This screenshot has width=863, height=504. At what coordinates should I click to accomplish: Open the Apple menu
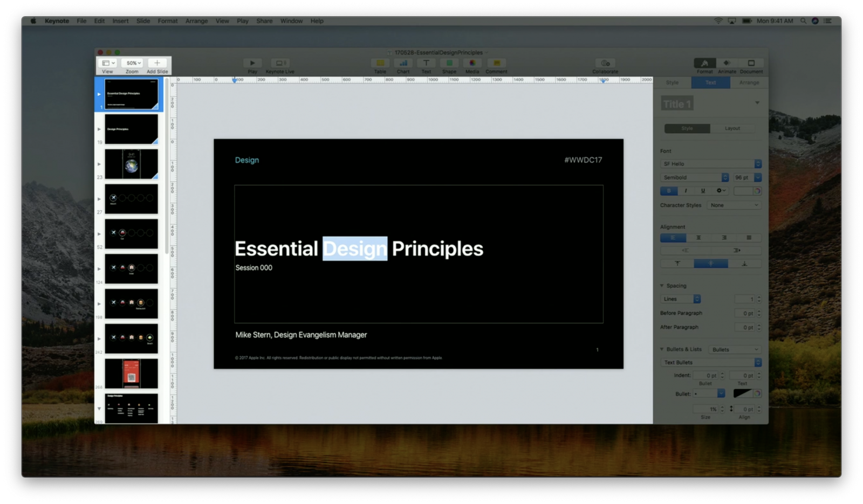point(33,21)
